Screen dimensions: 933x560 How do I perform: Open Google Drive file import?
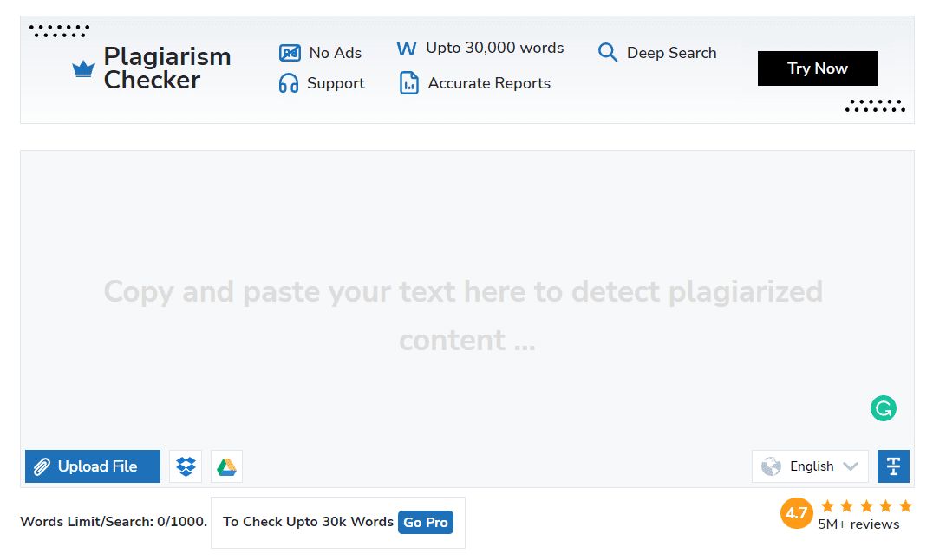(x=226, y=466)
